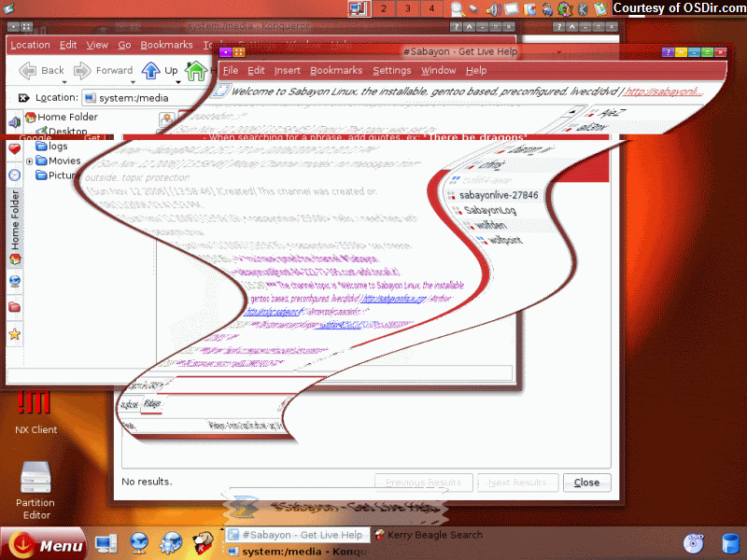Switch to virtual desktop 3 in the pager
The width and height of the screenshot is (747, 560).
tap(407, 8)
